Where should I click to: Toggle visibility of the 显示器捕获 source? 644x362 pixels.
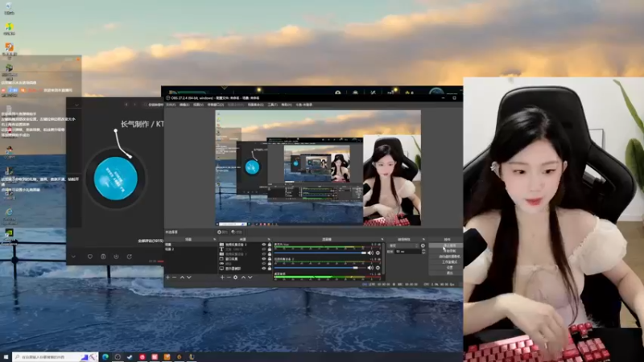[264, 269]
